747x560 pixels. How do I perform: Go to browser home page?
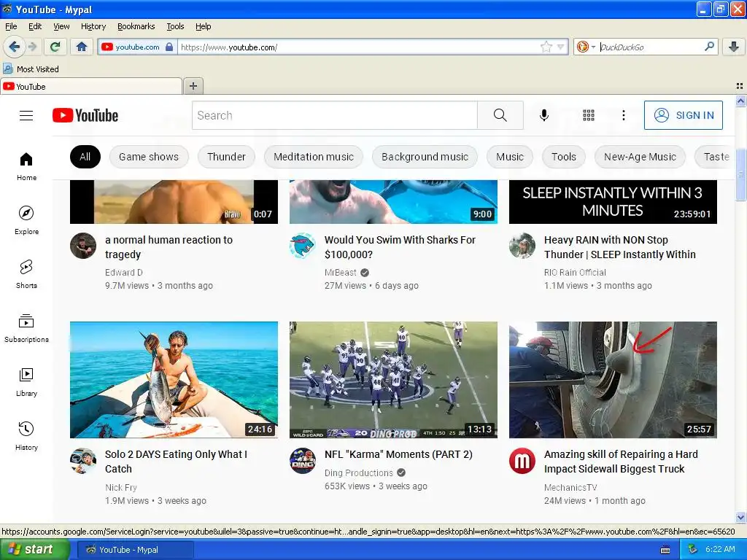(82, 47)
